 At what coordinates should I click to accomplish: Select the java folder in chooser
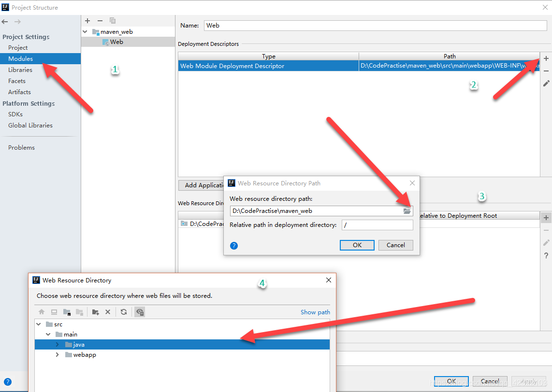coord(182,345)
